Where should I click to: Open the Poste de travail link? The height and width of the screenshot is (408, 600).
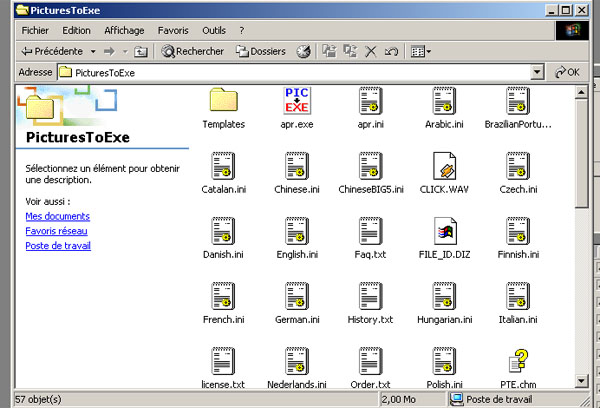pos(58,246)
